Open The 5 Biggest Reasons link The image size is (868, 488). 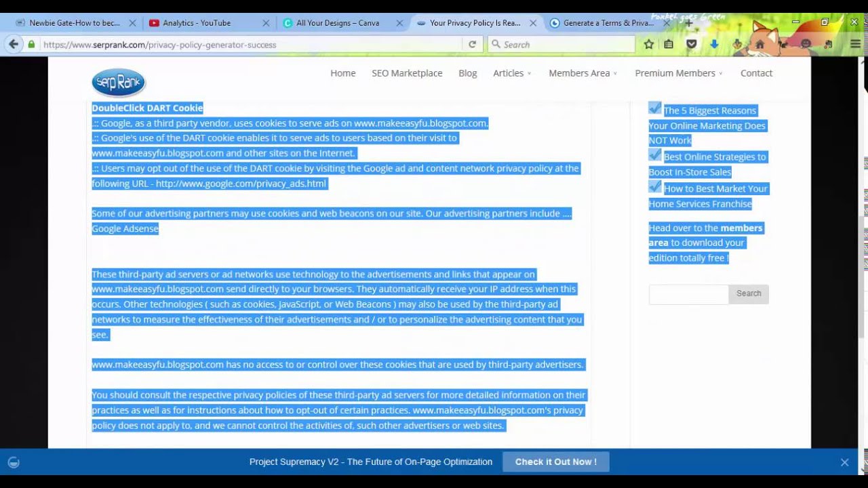pyautogui.click(x=707, y=125)
